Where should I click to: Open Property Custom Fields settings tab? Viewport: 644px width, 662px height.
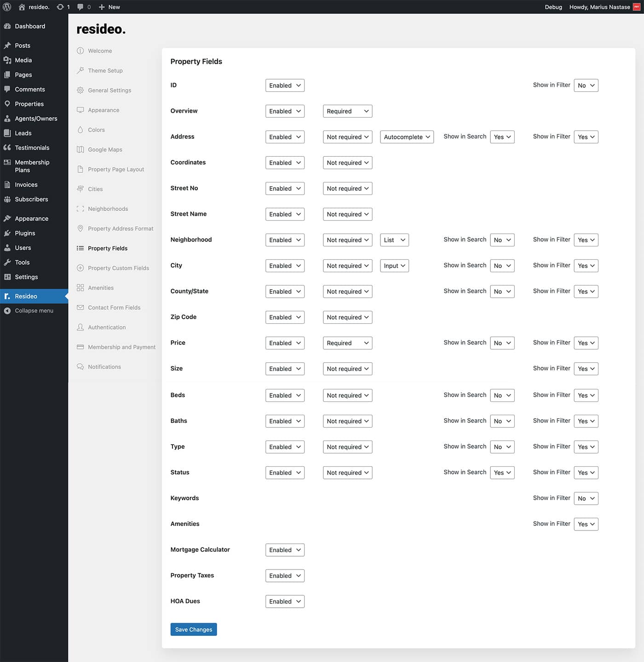[x=118, y=268]
